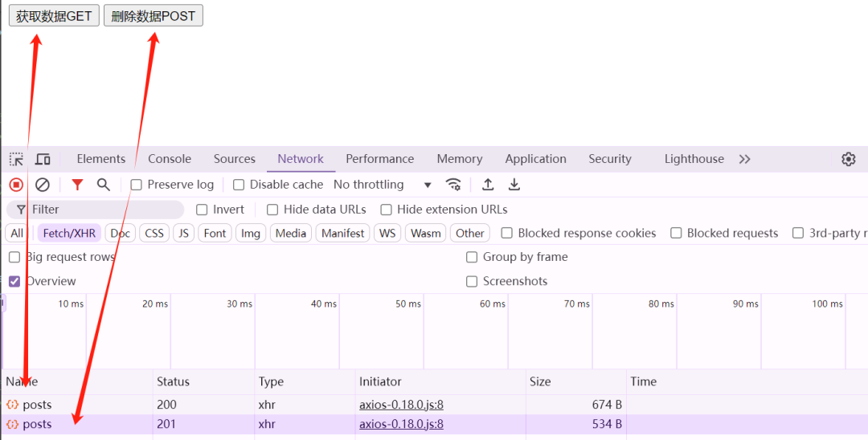Toggle the red filter funnel icon

[x=77, y=185]
